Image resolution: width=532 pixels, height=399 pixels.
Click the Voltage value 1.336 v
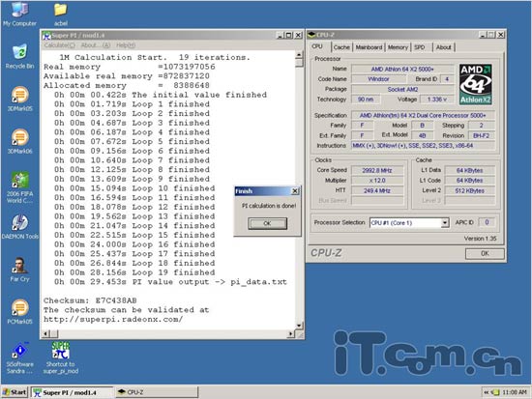pyautogui.click(x=437, y=99)
